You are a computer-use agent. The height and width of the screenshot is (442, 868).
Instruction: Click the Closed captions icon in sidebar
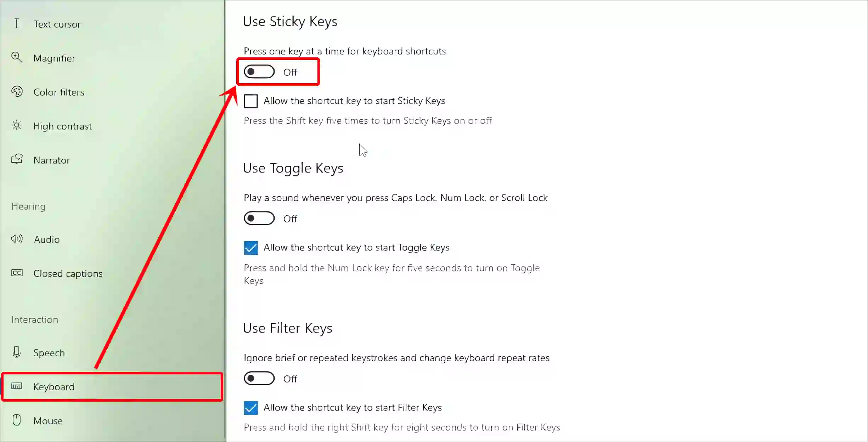click(17, 273)
